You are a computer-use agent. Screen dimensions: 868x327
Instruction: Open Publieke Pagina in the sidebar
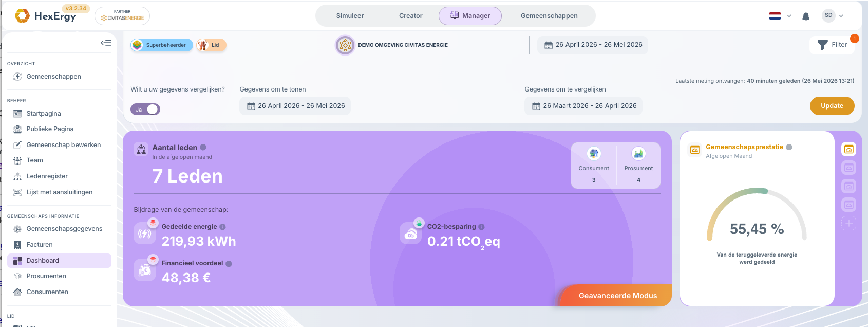click(x=59, y=129)
